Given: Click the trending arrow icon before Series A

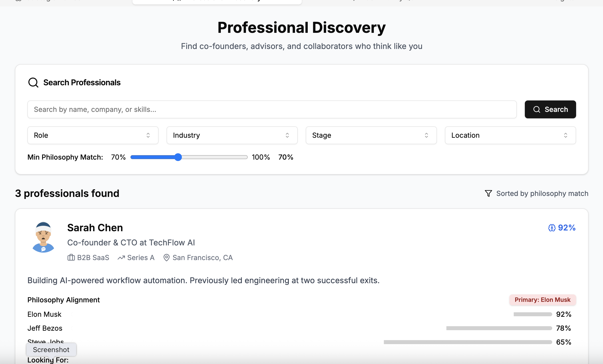Looking at the screenshot, I should pos(121,258).
